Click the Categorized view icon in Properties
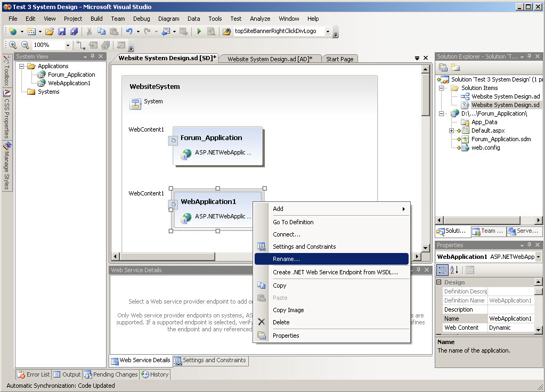This screenshot has width=545, height=392. [442, 270]
